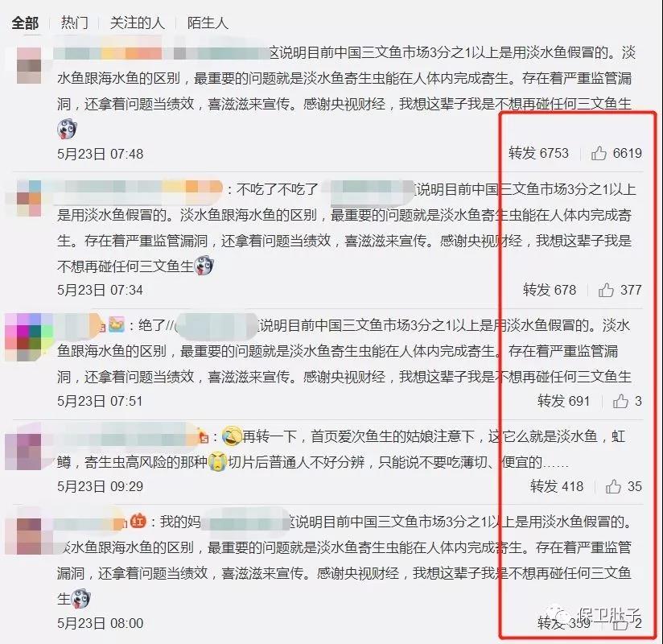The width and height of the screenshot is (663, 644).
Task: Click thumbs-up icon showing 377 likes
Action: [x=606, y=290]
